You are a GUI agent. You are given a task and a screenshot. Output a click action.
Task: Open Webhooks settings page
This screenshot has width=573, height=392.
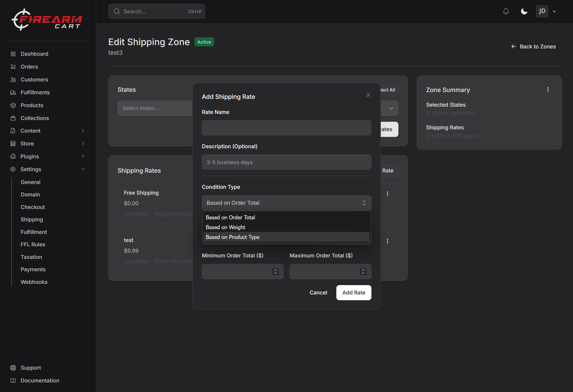[x=34, y=282]
